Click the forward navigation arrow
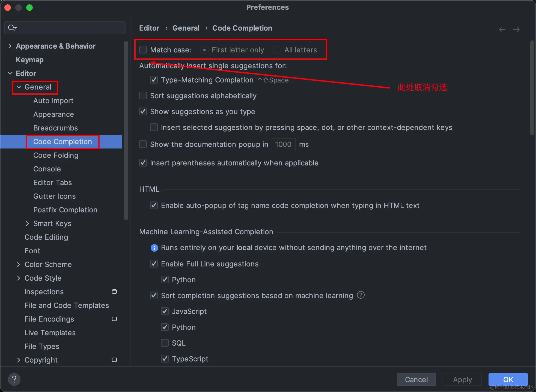 pos(516,29)
